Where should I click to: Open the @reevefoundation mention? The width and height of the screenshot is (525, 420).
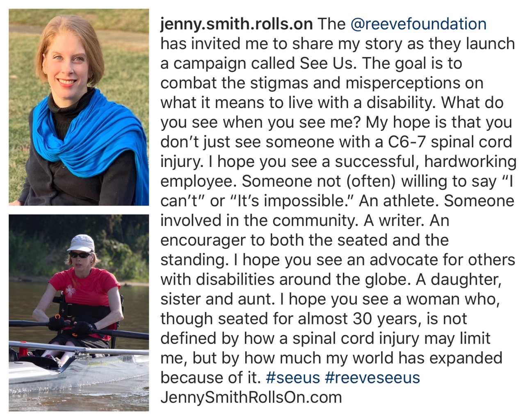[419, 24]
